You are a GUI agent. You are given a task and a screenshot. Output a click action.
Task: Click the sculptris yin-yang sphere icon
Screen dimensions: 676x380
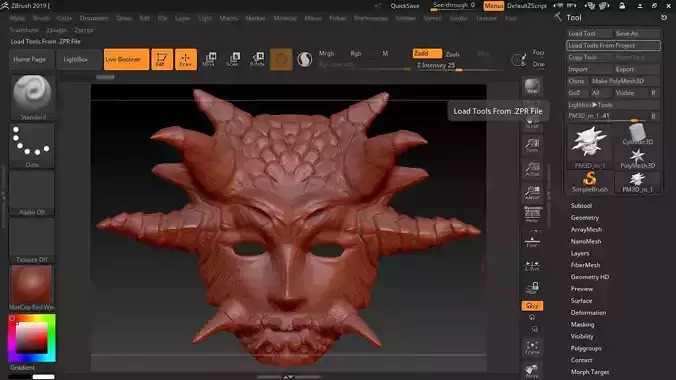click(304, 59)
